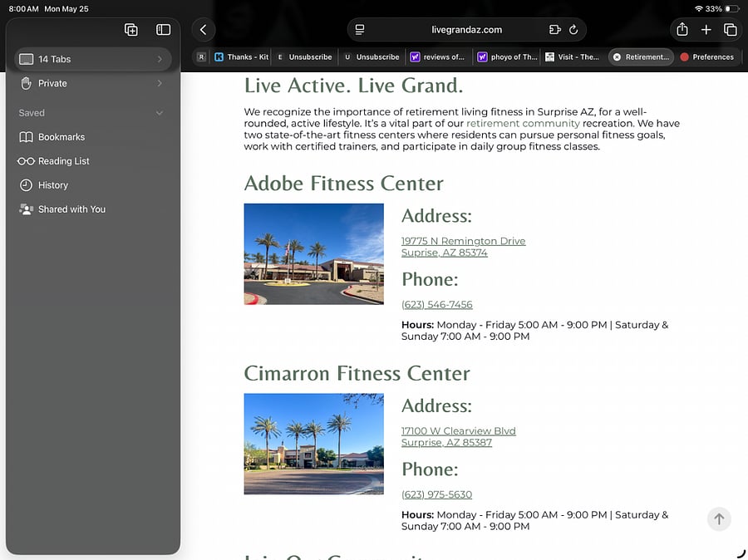This screenshot has width=748, height=560.
Task: Tap the new tab group icon
Action: point(131,30)
